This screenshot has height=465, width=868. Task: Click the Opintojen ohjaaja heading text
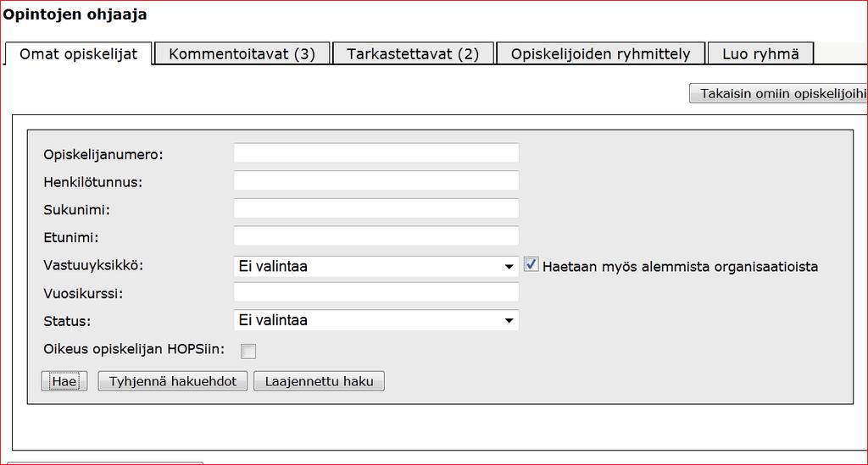[75, 14]
